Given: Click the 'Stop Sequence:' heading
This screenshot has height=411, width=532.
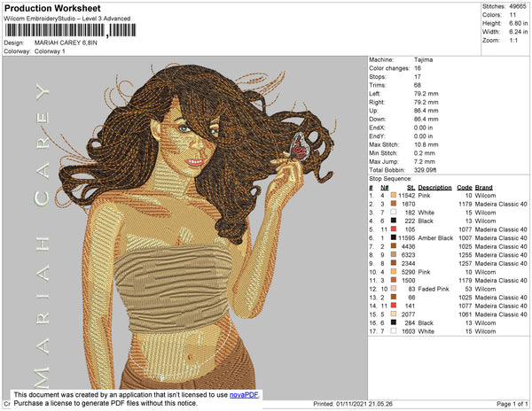Looking at the screenshot, I should click(x=390, y=179).
